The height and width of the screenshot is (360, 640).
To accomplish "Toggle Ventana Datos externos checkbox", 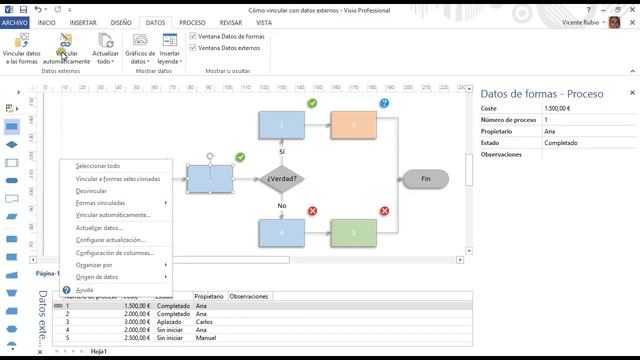I will click(x=193, y=48).
